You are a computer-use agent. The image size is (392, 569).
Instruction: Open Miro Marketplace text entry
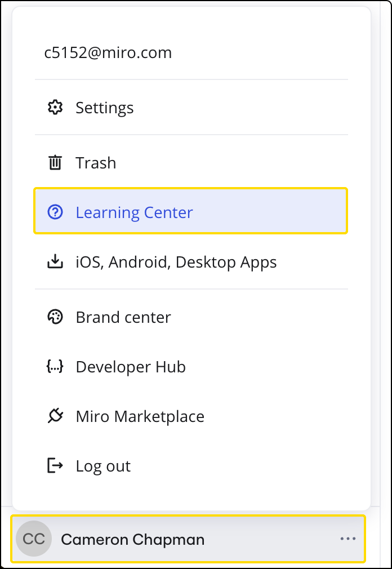140,416
